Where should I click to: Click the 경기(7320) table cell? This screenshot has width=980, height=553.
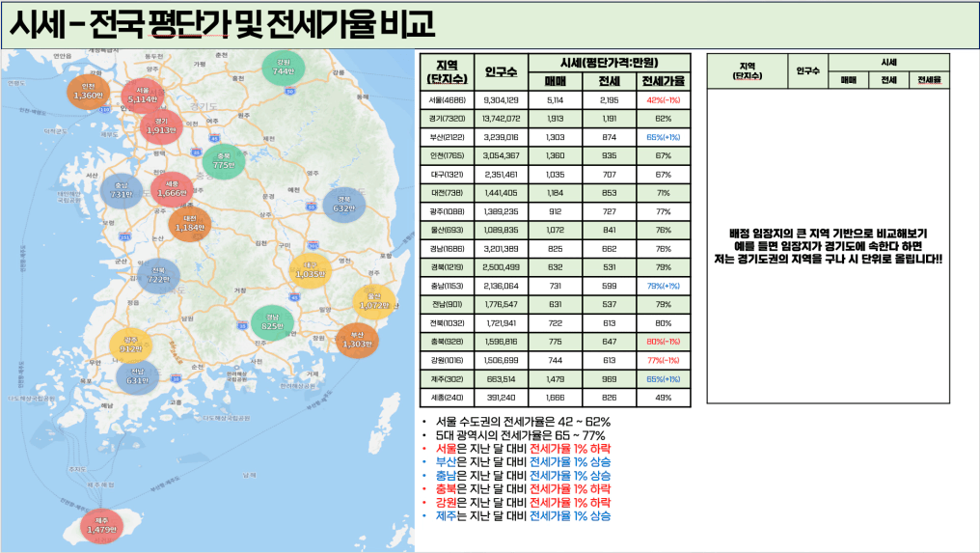tap(447, 119)
